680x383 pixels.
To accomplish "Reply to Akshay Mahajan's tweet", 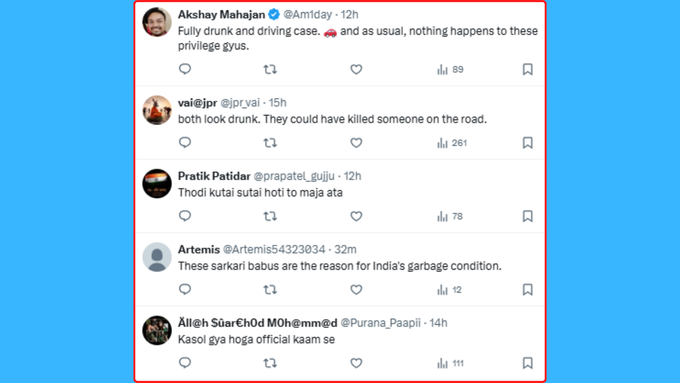I will point(185,69).
